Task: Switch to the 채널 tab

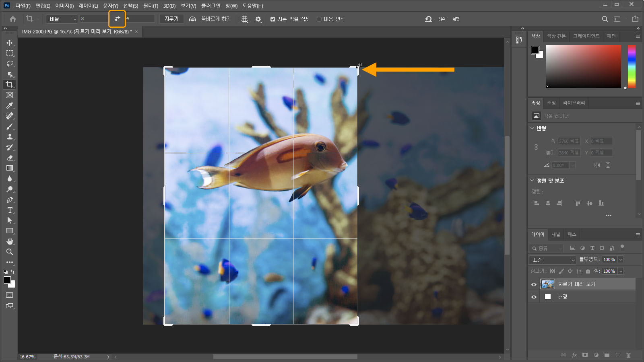Action: click(x=556, y=234)
